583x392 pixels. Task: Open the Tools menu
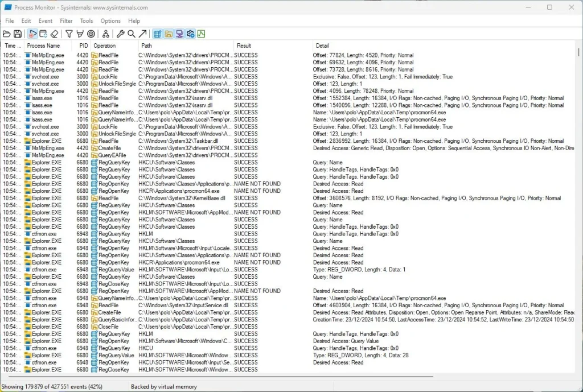click(87, 21)
